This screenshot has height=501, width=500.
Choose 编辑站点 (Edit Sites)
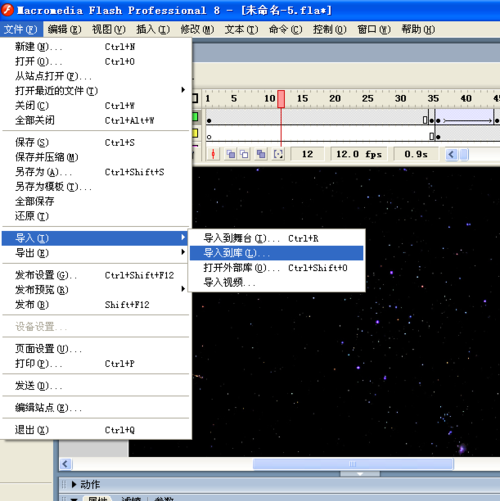coord(96,408)
